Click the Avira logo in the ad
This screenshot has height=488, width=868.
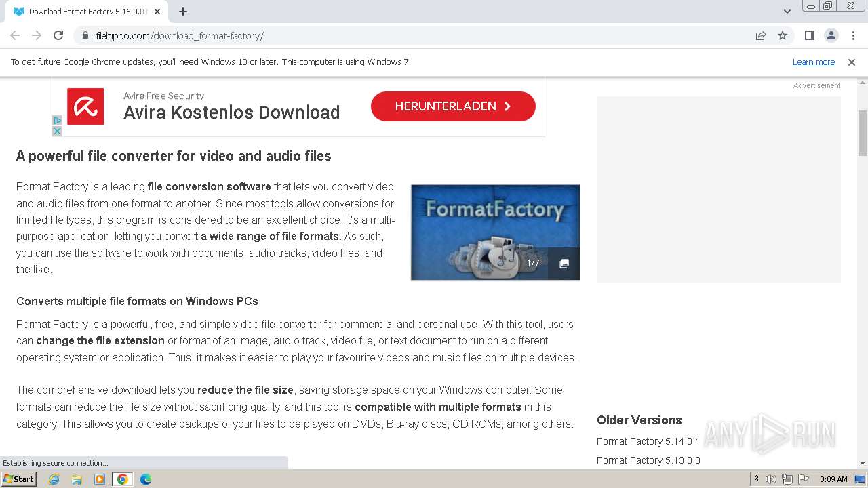[x=85, y=106]
